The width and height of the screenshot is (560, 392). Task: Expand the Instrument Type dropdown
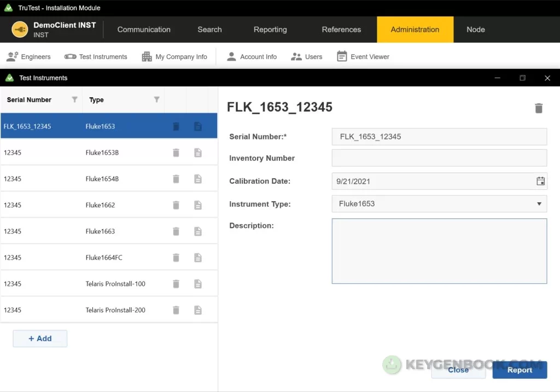tap(539, 204)
